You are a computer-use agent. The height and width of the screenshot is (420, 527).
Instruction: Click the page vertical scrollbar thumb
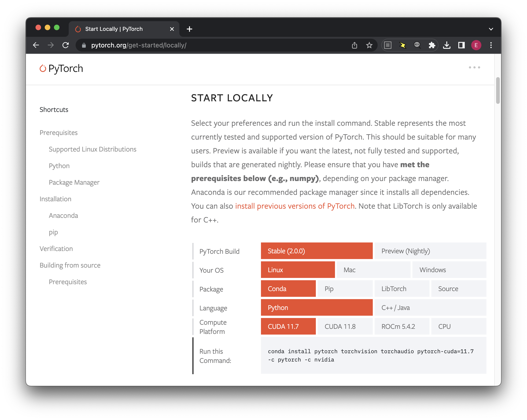pos(498,90)
